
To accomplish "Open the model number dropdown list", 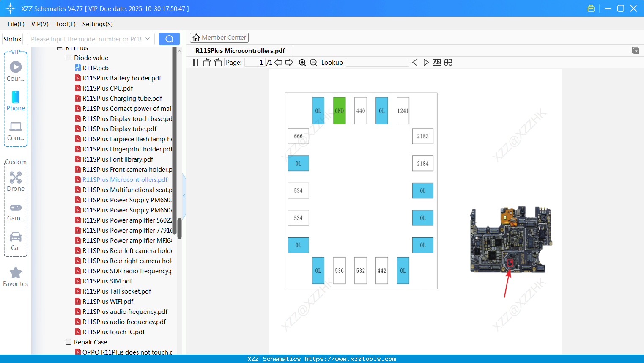I will (x=148, y=38).
